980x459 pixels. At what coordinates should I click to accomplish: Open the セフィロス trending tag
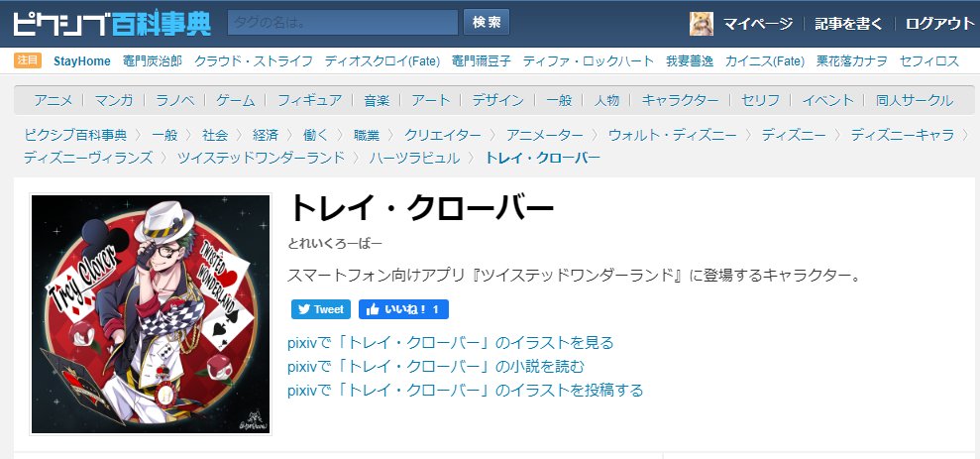[928, 61]
